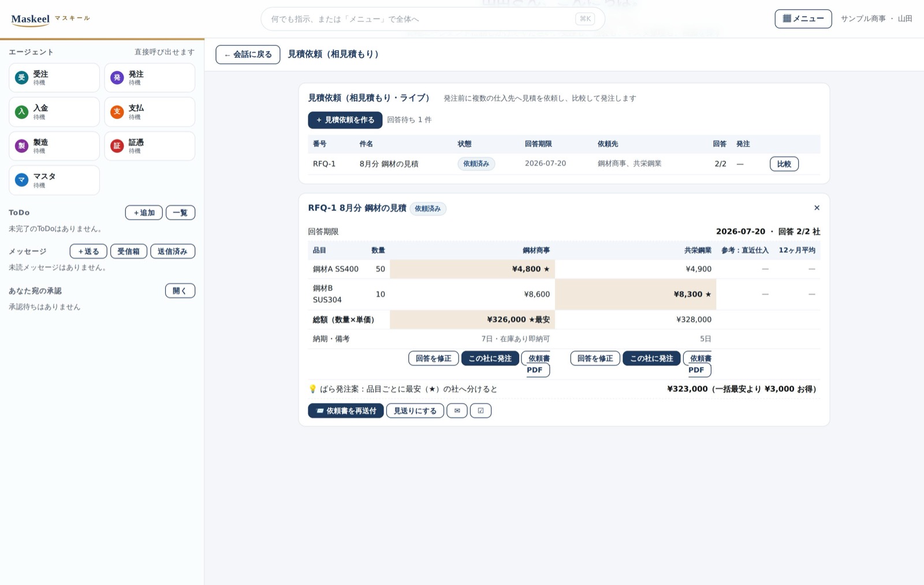Expand approvals with 開く button
The image size is (924, 585).
click(180, 290)
